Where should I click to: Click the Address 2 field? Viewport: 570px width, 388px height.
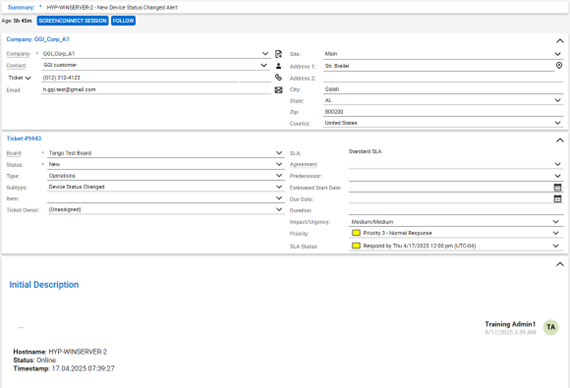point(443,78)
